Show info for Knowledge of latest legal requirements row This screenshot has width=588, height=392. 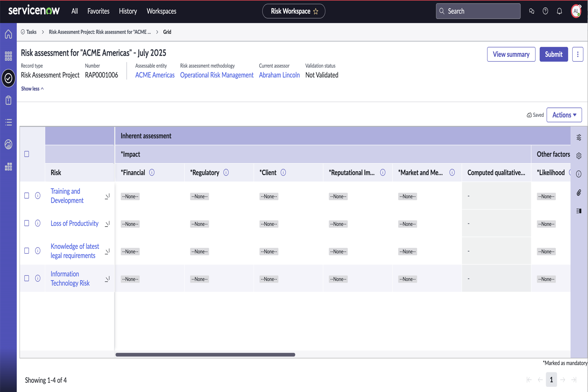tap(38, 251)
